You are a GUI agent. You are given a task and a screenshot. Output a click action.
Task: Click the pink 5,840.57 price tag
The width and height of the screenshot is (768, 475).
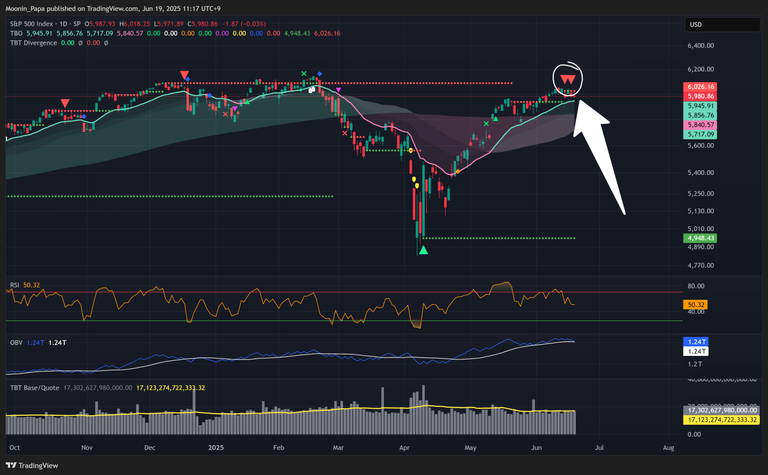tap(700, 125)
